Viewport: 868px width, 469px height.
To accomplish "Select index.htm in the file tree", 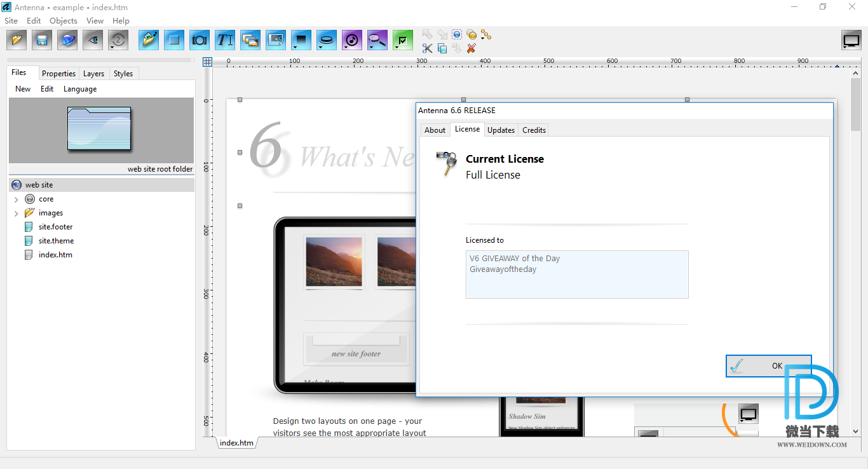I will 55,255.
